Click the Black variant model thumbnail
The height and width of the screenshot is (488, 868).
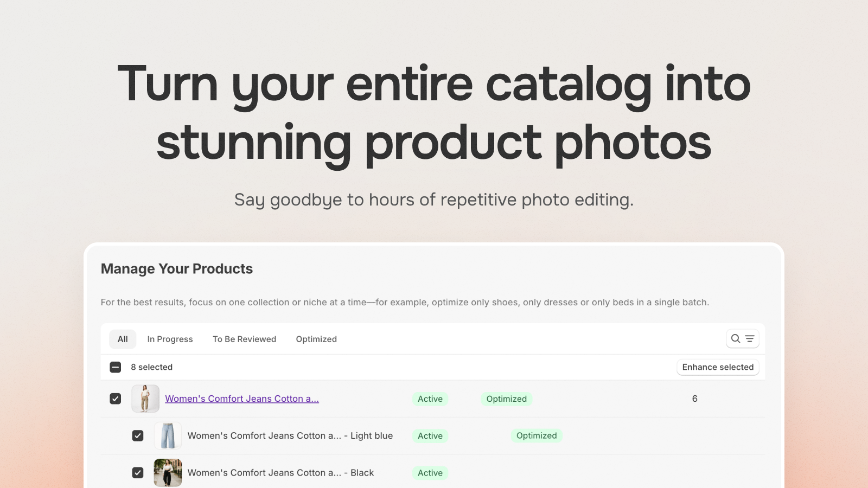168,472
